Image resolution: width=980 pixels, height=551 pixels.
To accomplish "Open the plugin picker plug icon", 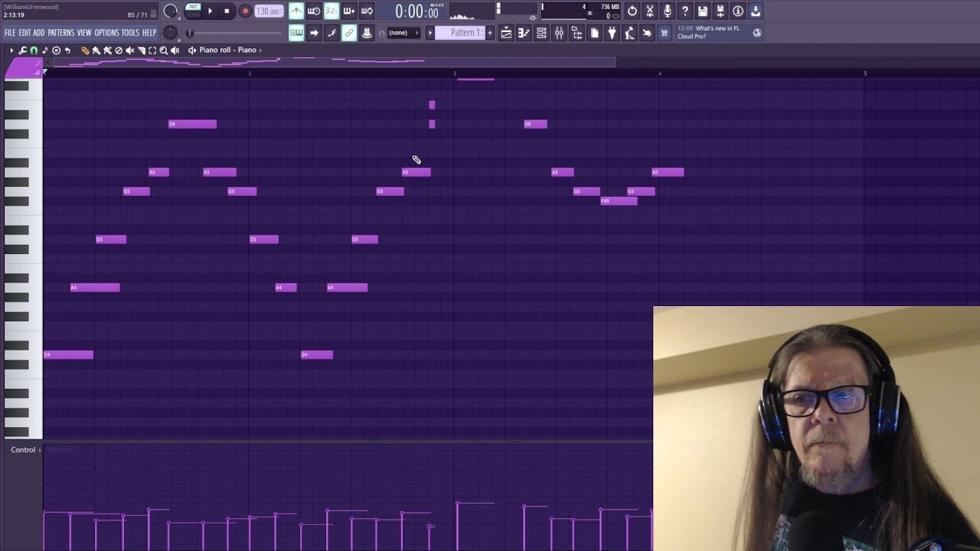I will pos(612,33).
